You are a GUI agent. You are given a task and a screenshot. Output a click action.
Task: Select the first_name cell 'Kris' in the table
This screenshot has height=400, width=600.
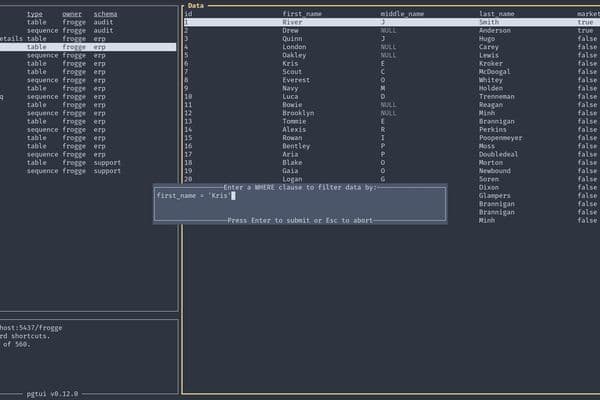[x=290, y=64]
